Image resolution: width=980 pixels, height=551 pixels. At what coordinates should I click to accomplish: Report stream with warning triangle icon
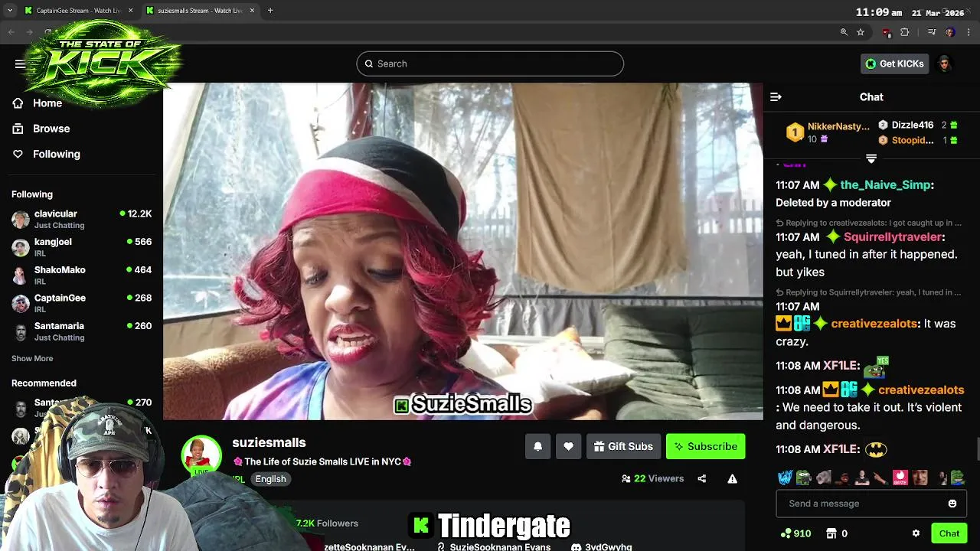[x=732, y=479]
